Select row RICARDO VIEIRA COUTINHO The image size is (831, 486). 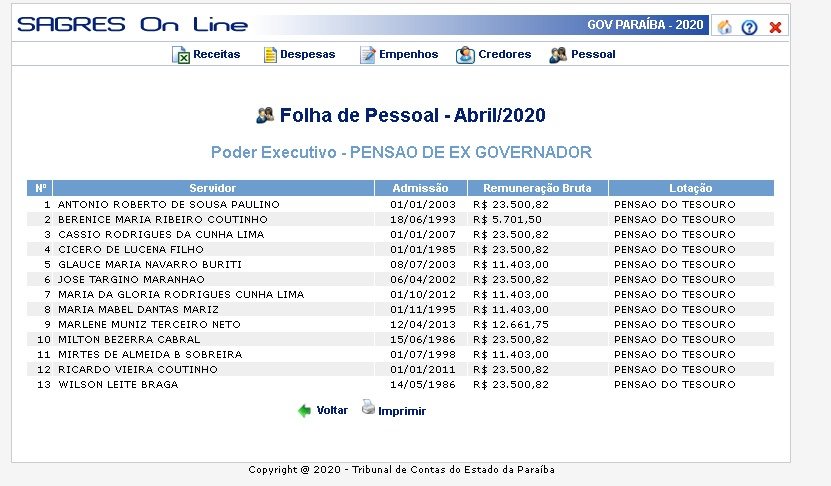400,369
